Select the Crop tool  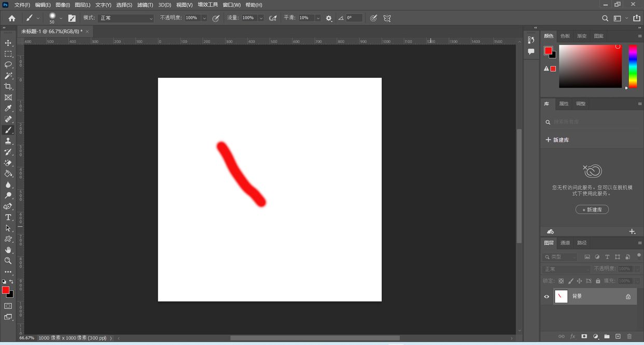point(8,87)
